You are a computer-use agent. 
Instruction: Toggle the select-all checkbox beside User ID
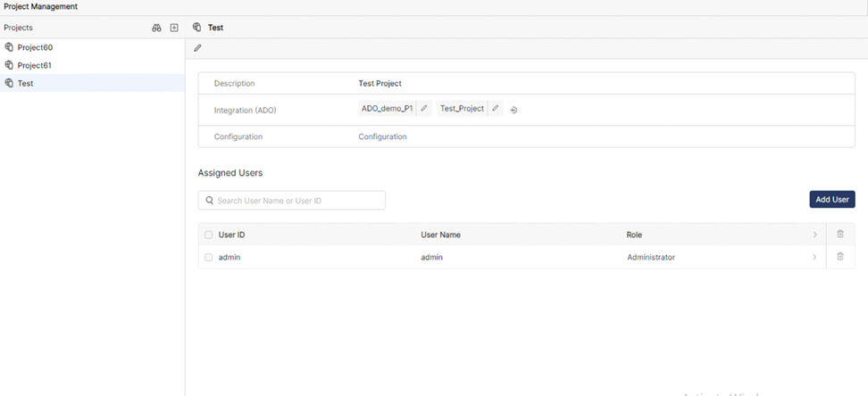209,235
